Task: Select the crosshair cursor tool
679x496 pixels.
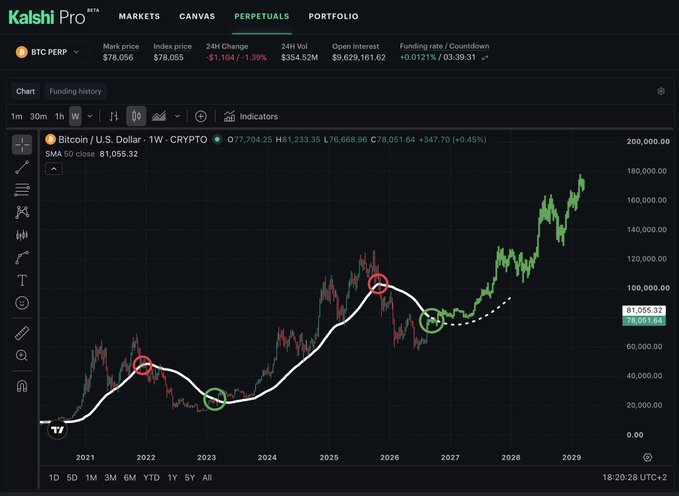Action: tap(22, 145)
